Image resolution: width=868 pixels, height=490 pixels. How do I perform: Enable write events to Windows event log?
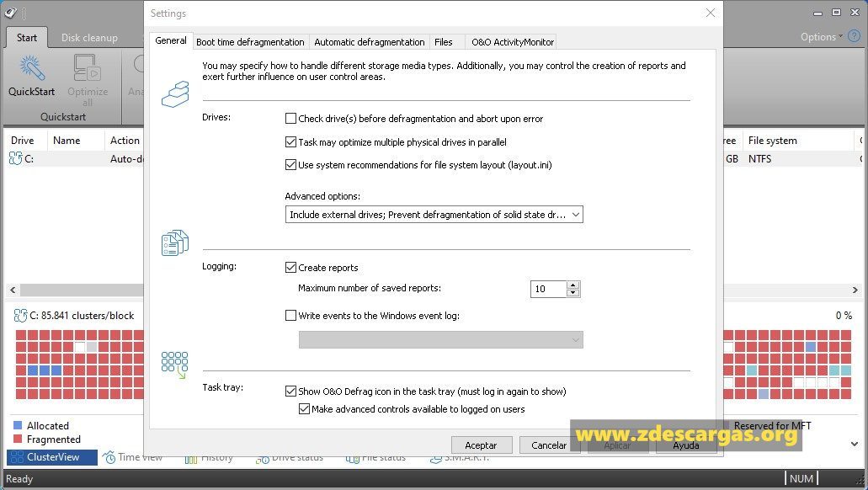point(290,316)
